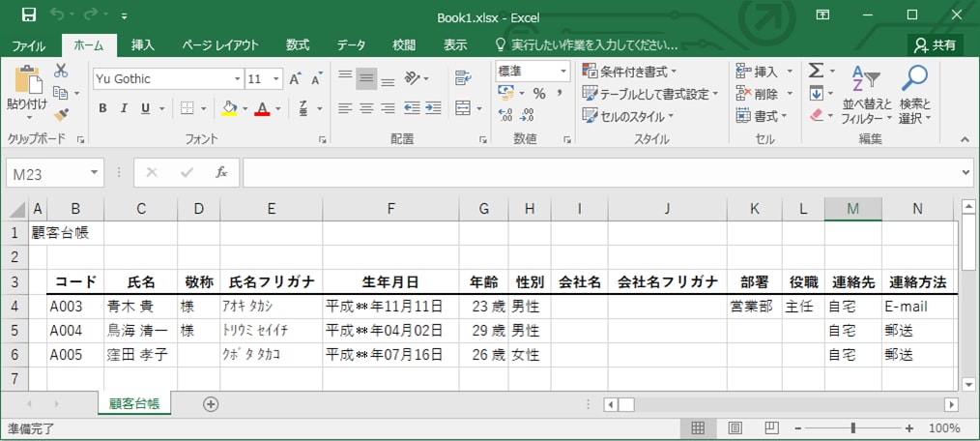Image resolution: width=980 pixels, height=441 pixels.
Task: Click the zoom slider in status bar
Action: (x=852, y=427)
